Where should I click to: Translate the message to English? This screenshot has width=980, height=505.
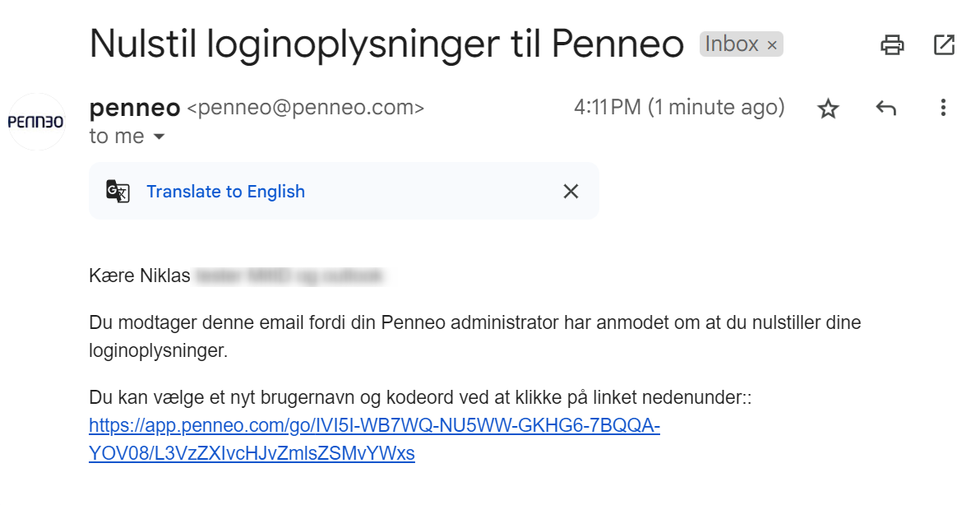[x=225, y=192]
